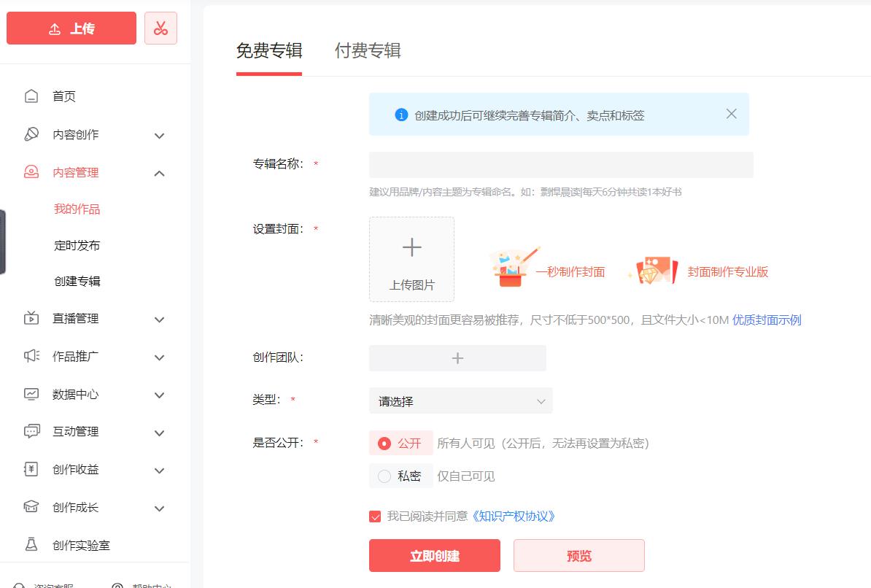Click the 创作实验室 flask icon
Viewport: 871px width, 588px height.
(x=31, y=545)
